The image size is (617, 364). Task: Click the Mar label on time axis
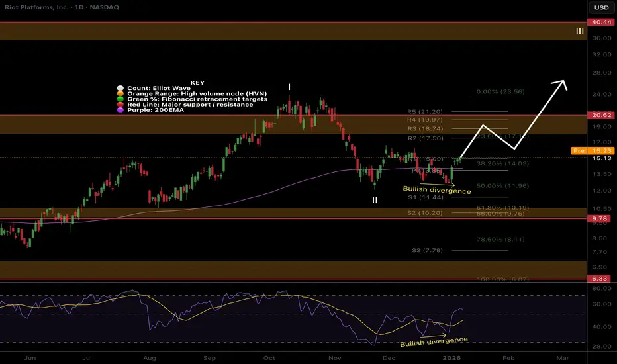pyautogui.click(x=563, y=358)
